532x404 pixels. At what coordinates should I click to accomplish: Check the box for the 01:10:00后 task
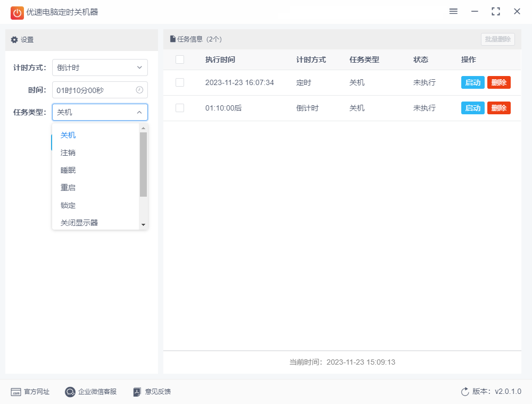pos(179,108)
